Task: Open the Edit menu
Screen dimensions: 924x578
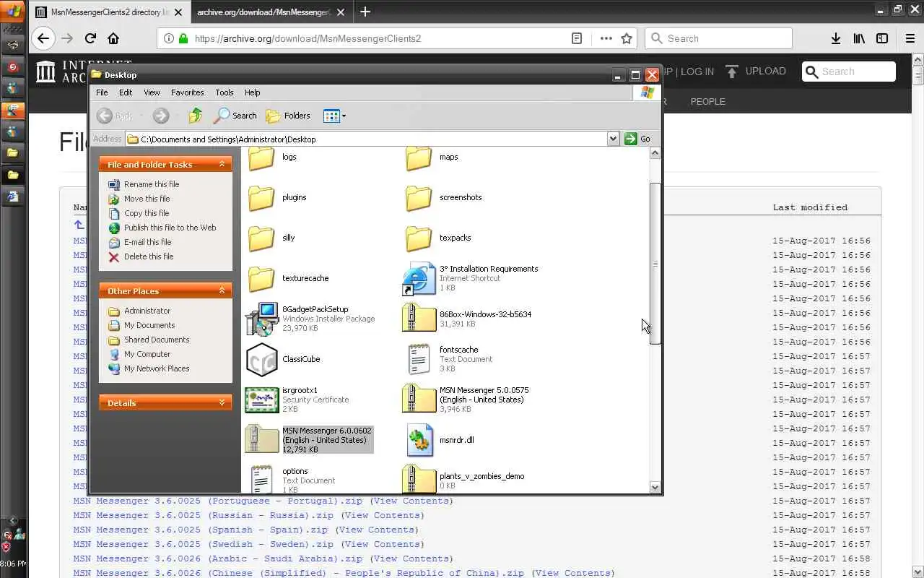Action: click(x=126, y=92)
